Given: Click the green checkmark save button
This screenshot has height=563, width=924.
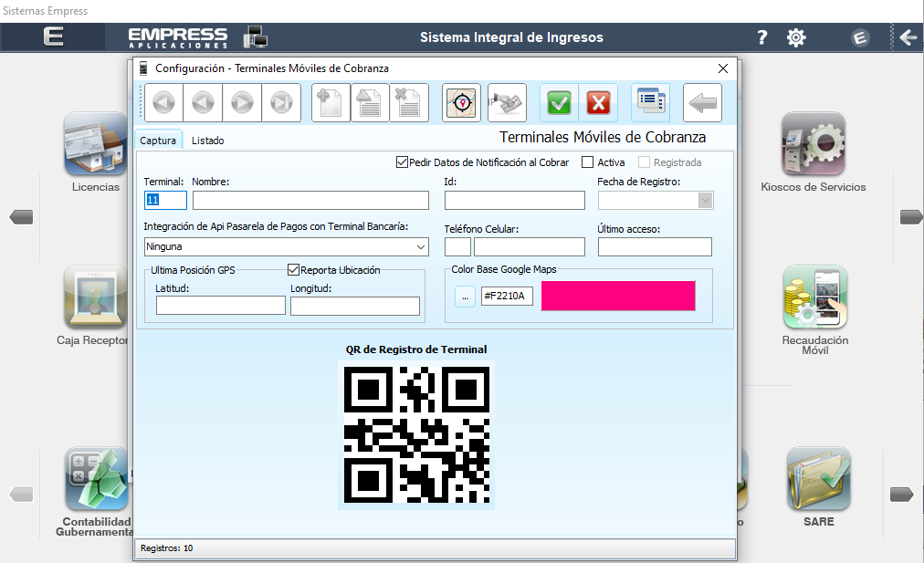Looking at the screenshot, I should click(559, 103).
